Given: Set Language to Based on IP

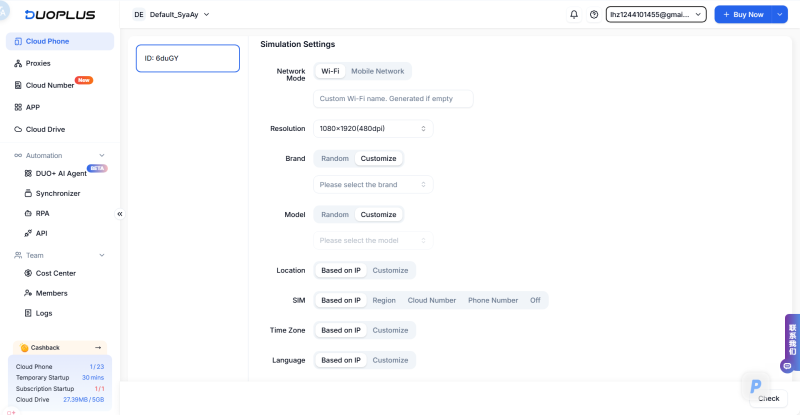Looking at the screenshot, I should click(x=341, y=360).
